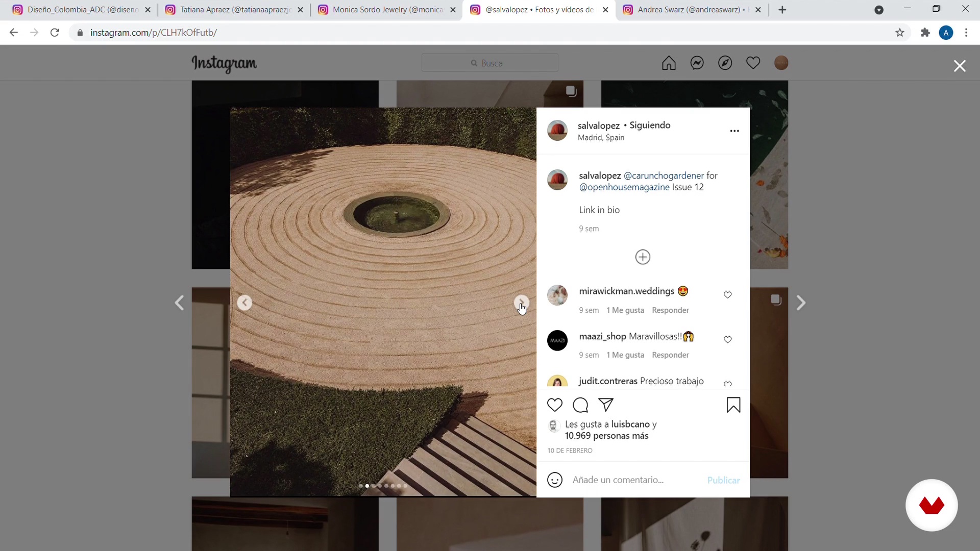
Task: Click the 10 DE FEBRERO date
Action: pos(570,451)
